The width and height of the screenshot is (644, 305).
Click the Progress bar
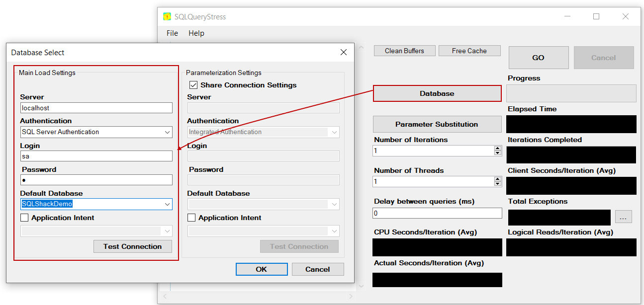571,93
